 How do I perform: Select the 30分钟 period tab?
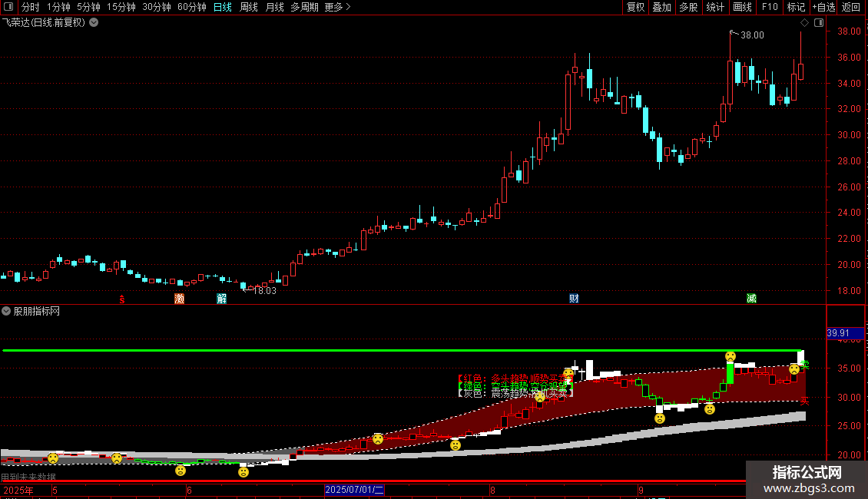click(157, 7)
